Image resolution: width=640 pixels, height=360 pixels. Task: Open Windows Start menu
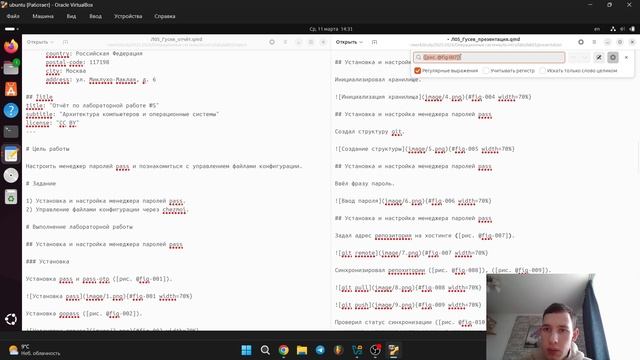[246, 350]
